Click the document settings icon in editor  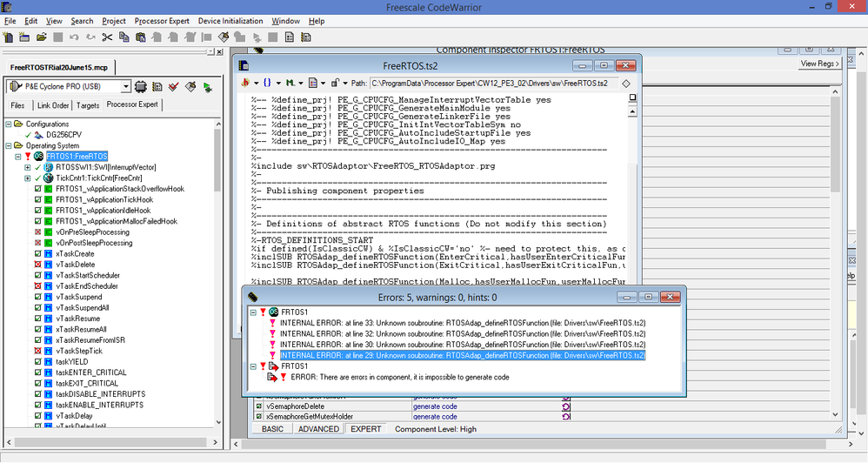tap(313, 83)
